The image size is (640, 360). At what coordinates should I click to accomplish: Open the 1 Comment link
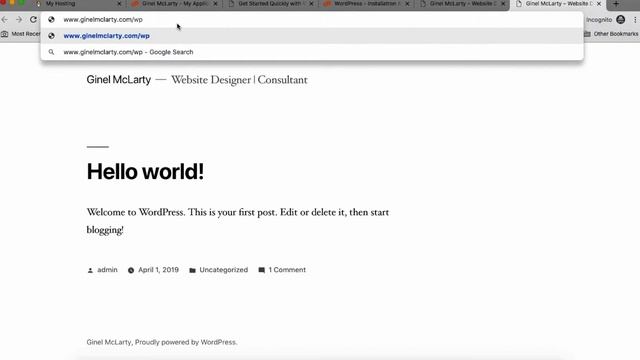287,270
